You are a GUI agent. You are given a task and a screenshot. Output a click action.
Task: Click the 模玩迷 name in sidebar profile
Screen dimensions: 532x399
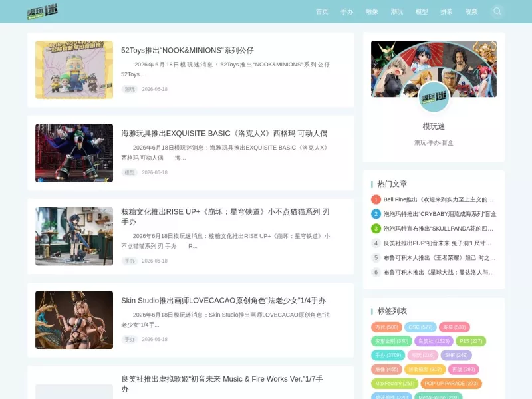(434, 126)
